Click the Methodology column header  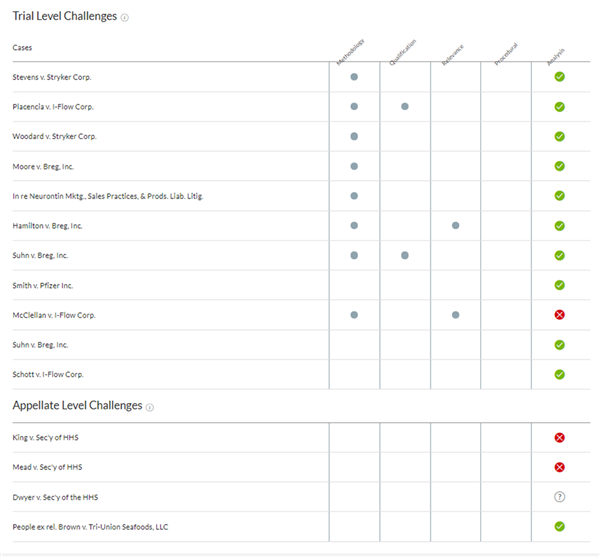(x=350, y=52)
